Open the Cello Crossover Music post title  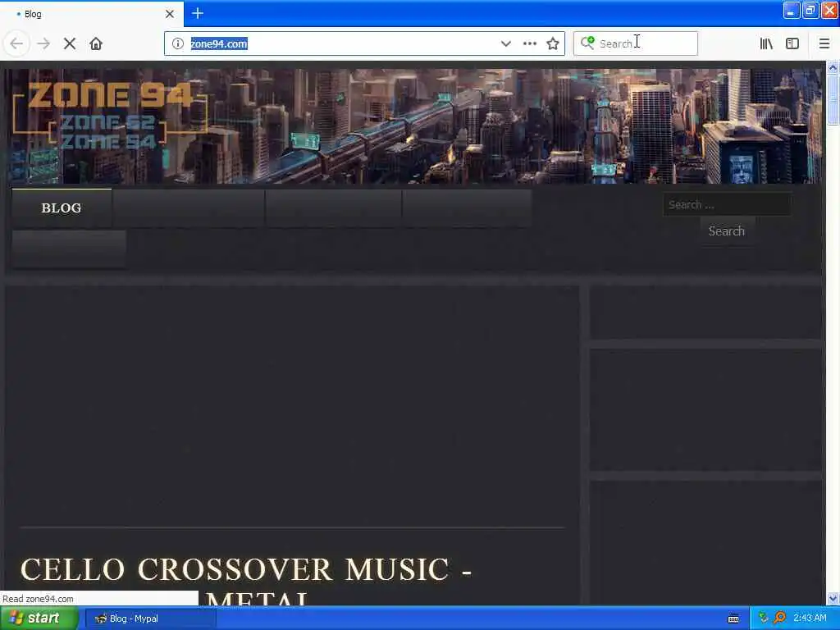coord(246,582)
